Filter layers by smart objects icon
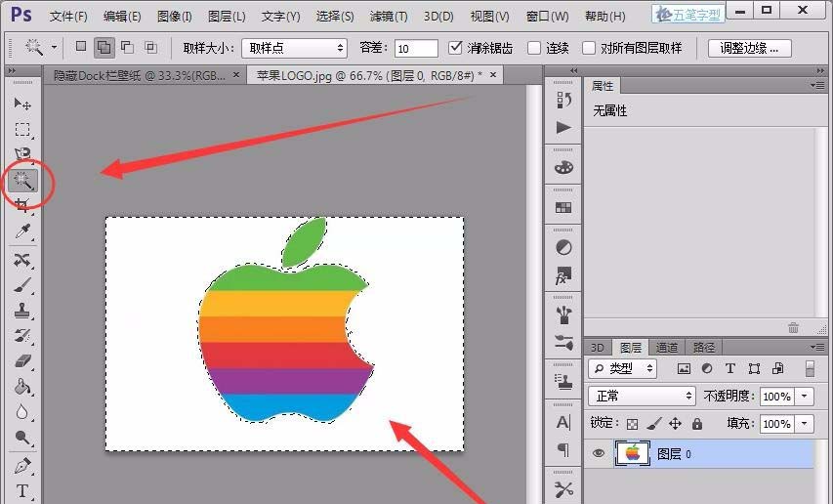 (x=777, y=368)
